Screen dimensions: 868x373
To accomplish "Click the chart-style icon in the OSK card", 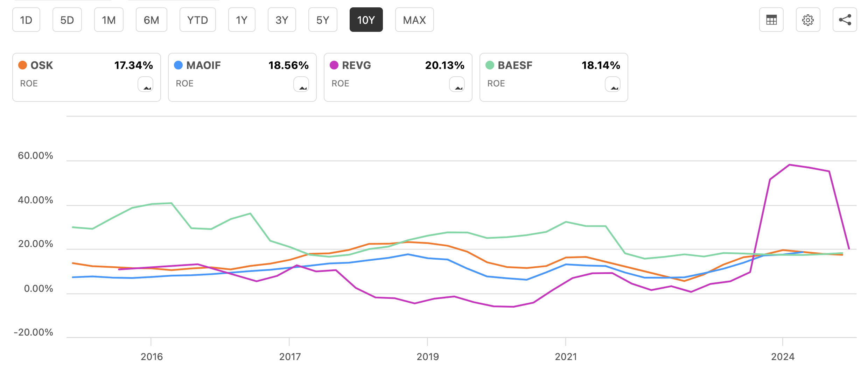I will (x=146, y=85).
